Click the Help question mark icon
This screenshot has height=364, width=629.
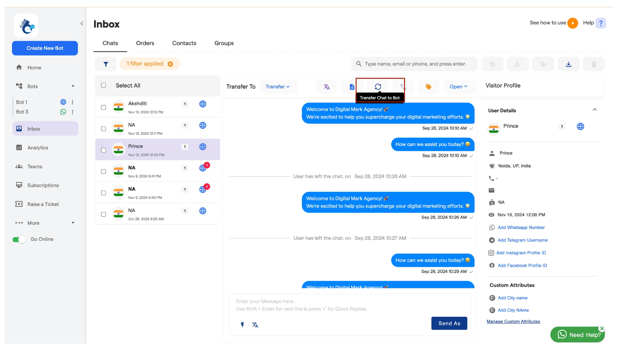tap(601, 23)
